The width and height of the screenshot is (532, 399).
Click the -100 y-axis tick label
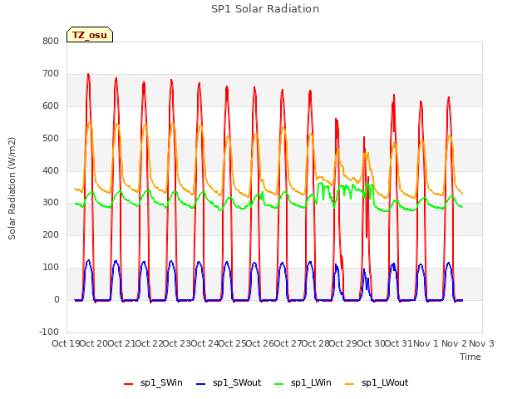pyautogui.click(x=49, y=332)
